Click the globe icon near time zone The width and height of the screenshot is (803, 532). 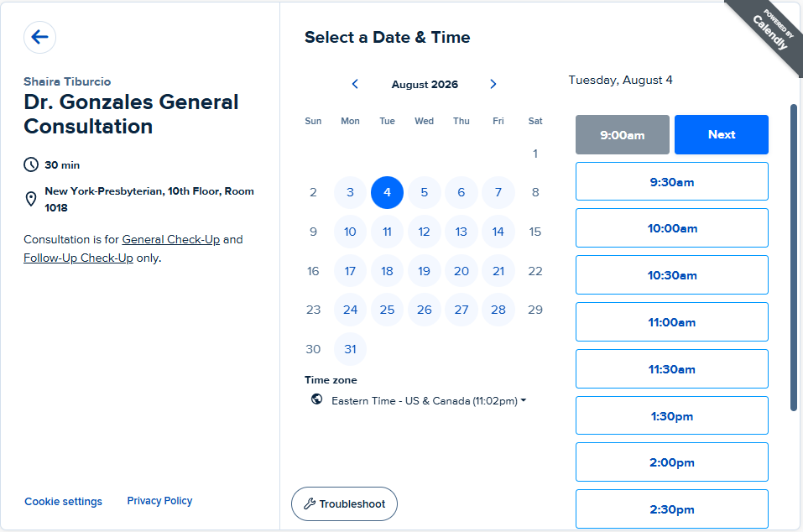click(x=317, y=399)
